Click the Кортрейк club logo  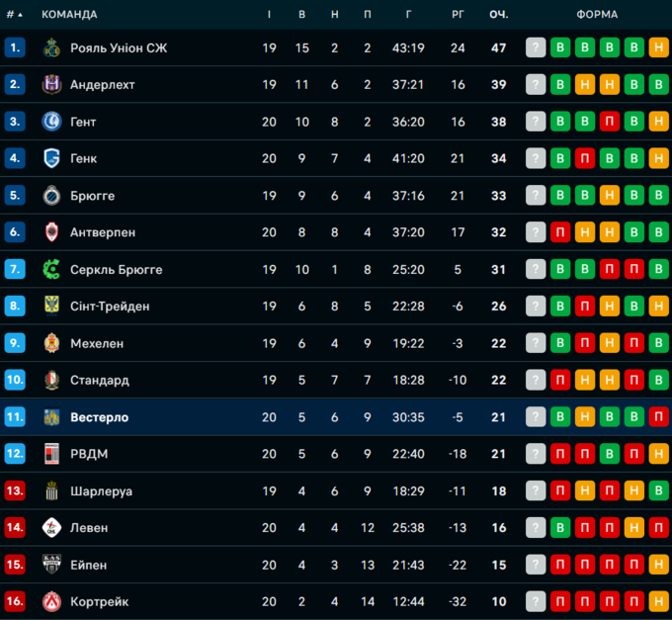coord(52,601)
